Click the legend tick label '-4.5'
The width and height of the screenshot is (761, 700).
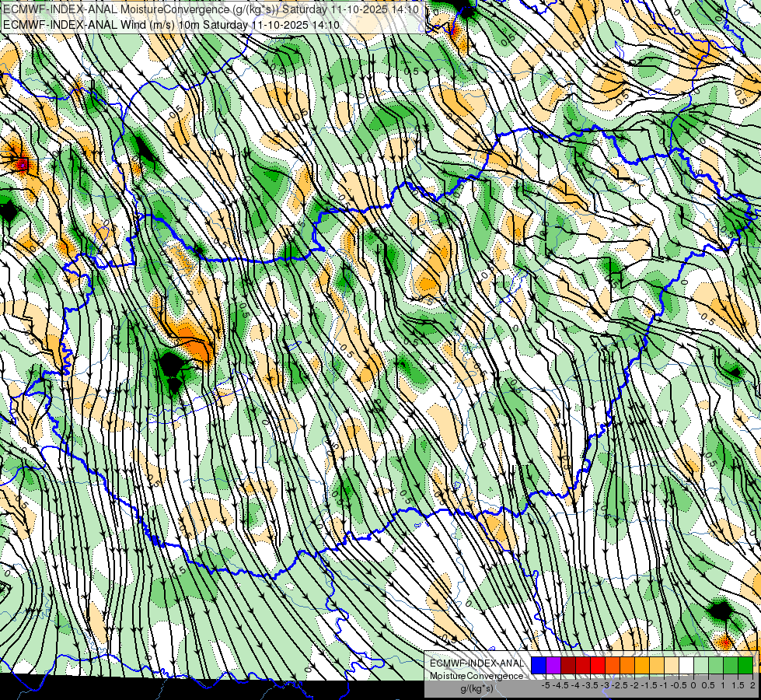(x=560, y=685)
